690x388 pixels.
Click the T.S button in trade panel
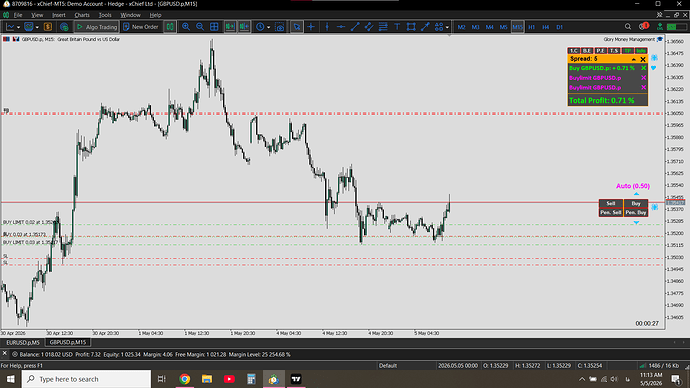pyautogui.click(x=614, y=51)
